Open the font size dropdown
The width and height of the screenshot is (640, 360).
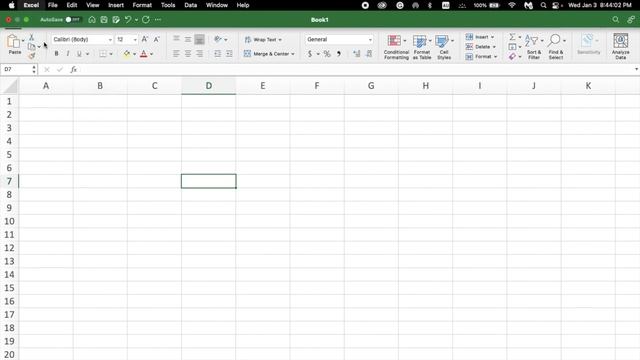pyautogui.click(x=135, y=40)
